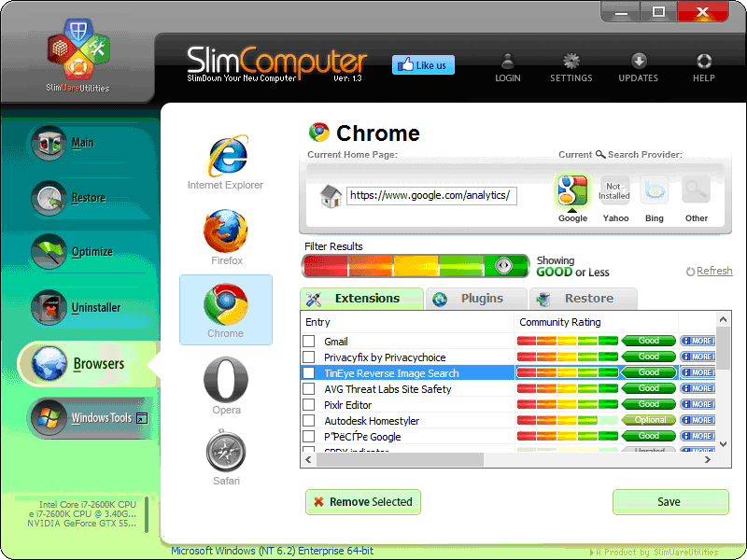Check Privacyfix by Privacychoice checkbox
Screen dimensions: 747x560
coord(309,357)
